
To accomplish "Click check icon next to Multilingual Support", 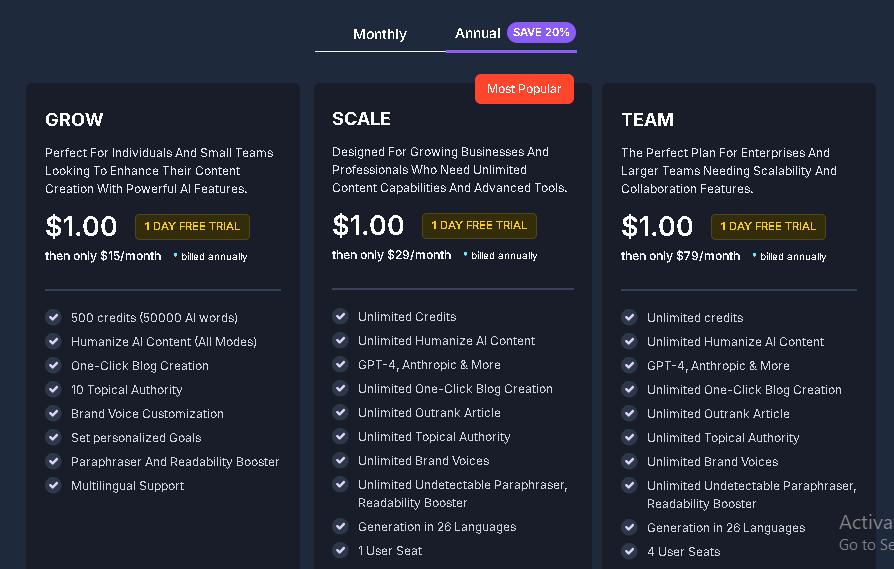I will click(54, 485).
